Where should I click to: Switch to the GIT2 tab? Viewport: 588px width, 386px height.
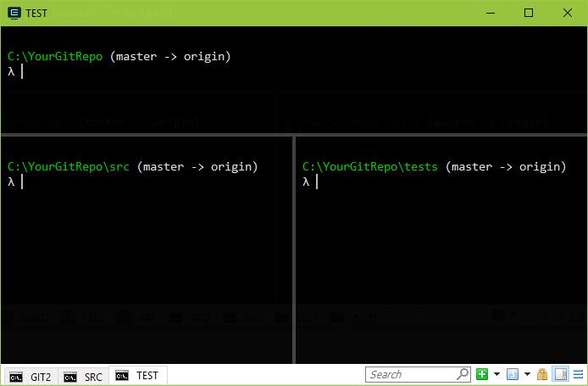point(32,376)
